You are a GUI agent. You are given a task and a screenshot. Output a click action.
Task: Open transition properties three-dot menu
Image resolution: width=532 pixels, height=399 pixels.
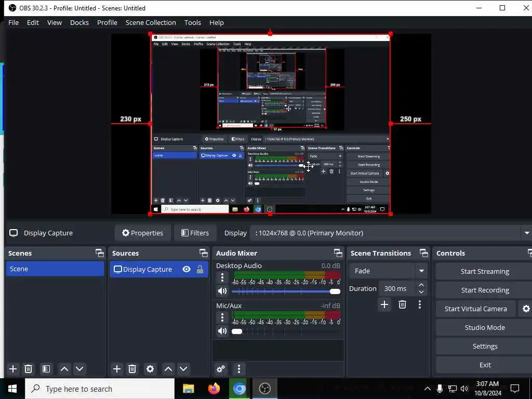coord(420,304)
